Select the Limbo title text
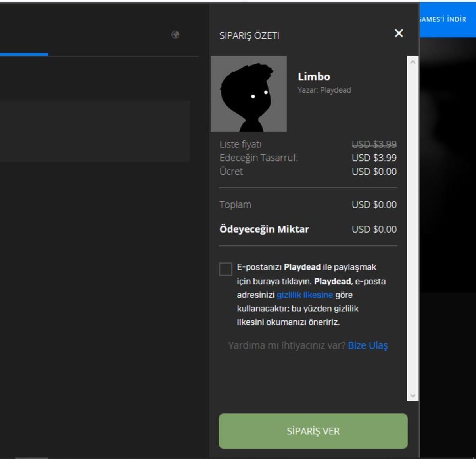476x459 pixels. coord(313,77)
